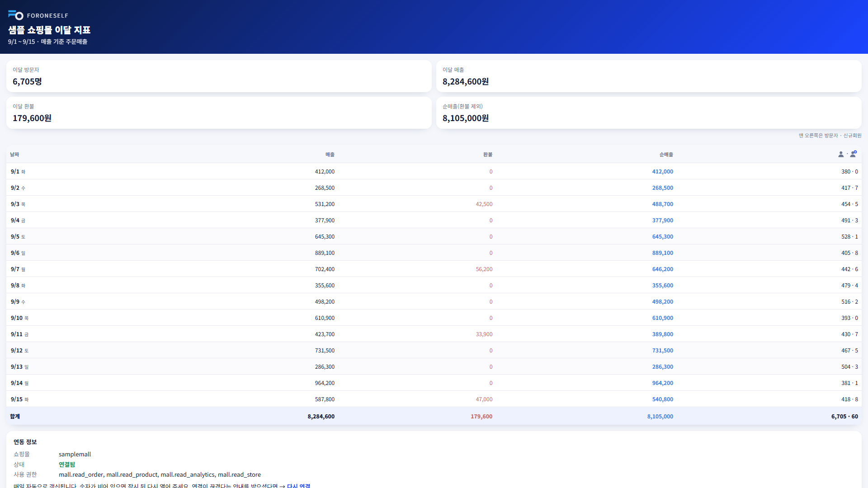Screen dimensions: 868x488
Task: Click the FORONESELF logo icon
Action: [16, 15]
